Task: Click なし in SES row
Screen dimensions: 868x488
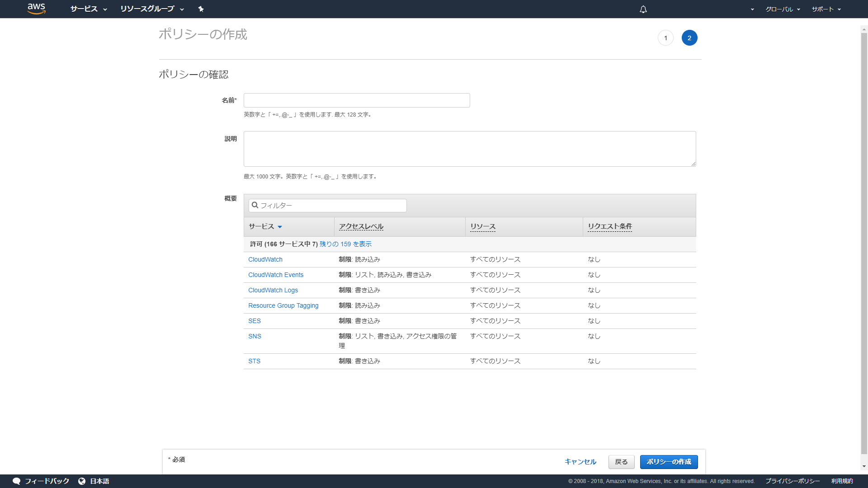Action: coord(594,321)
